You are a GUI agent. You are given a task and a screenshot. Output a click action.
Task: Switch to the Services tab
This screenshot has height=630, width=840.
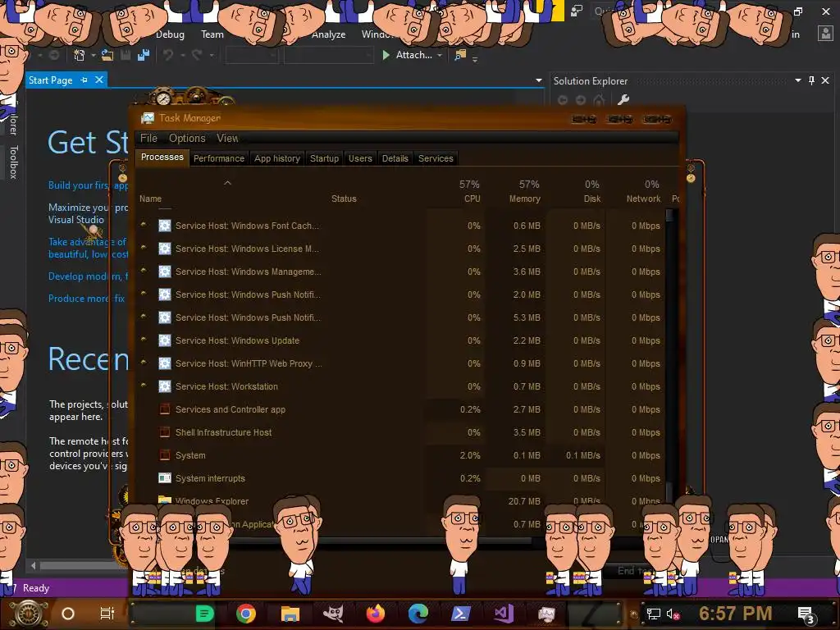coord(436,158)
